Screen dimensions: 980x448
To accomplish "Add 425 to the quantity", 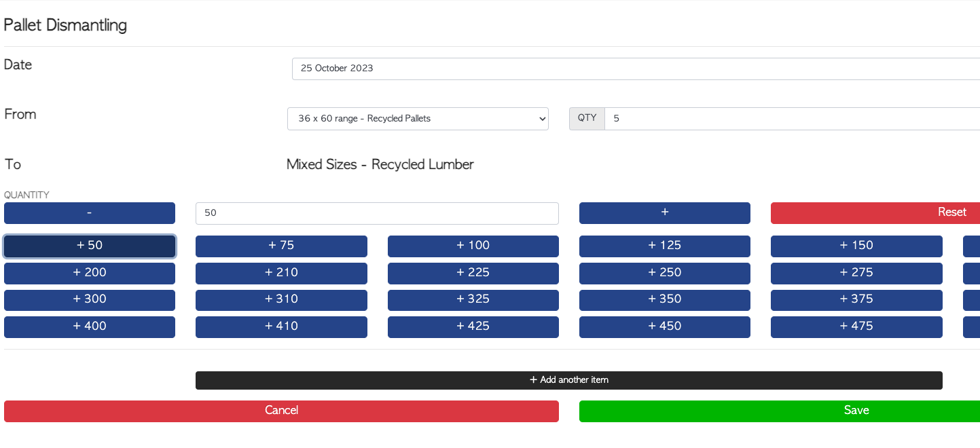I will (473, 327).
